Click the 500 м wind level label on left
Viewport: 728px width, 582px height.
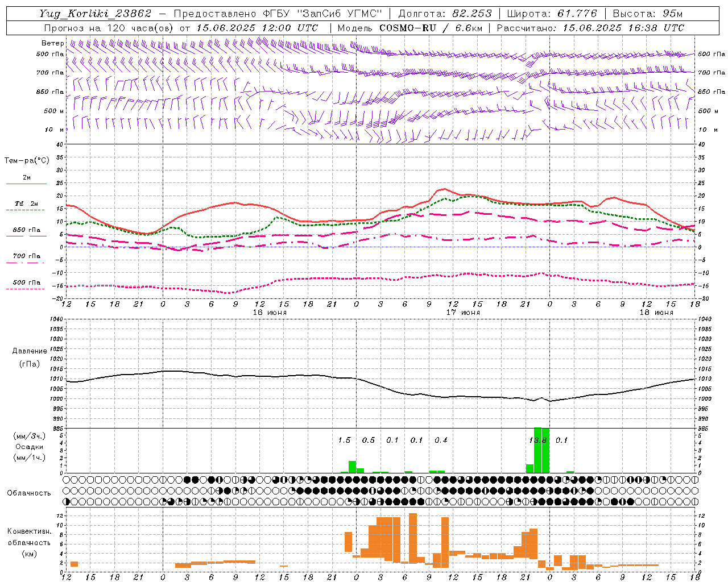(54, 111)
